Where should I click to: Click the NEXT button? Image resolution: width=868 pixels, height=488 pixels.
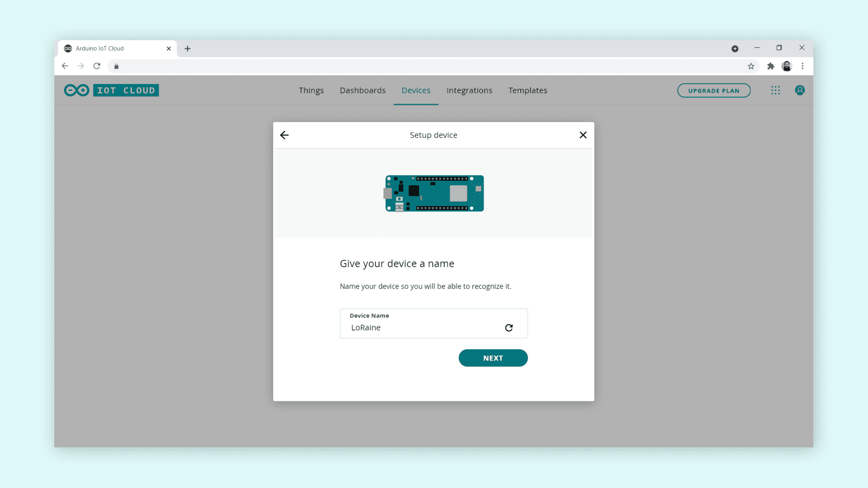[x=493, y=358]
